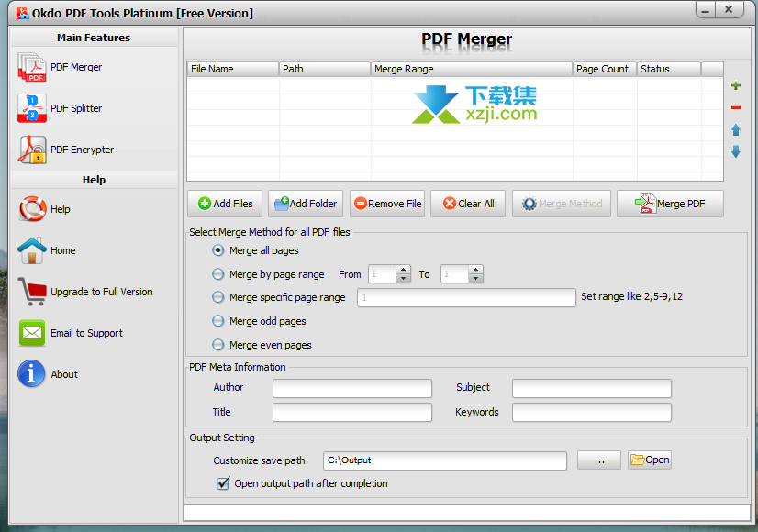Decrease the From page value
Viewport: 758px width, 532px height.
403,278
